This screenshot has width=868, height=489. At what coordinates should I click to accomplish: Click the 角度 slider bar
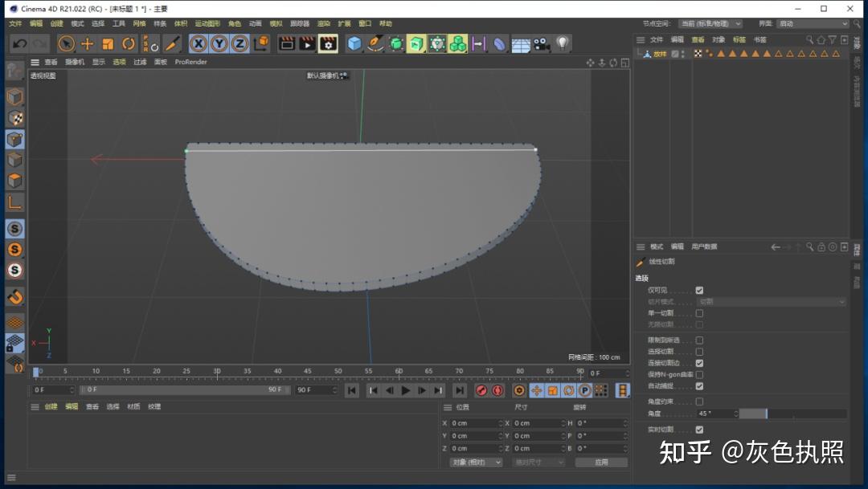792,414
